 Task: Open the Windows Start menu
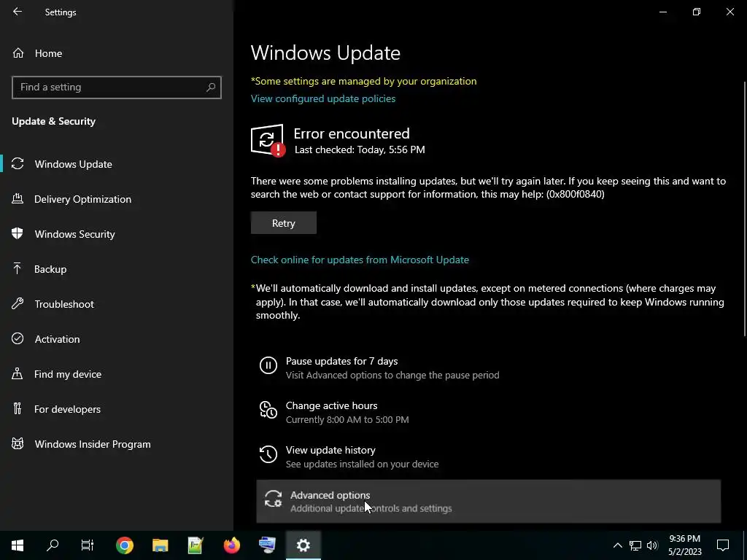(x=18, y=545)
